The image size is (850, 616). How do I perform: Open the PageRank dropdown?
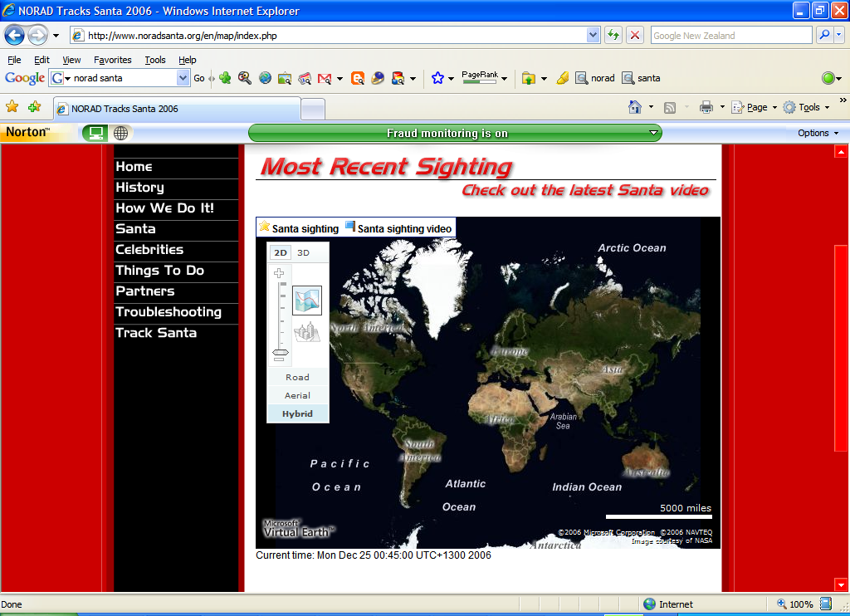[x=505, y=79]
